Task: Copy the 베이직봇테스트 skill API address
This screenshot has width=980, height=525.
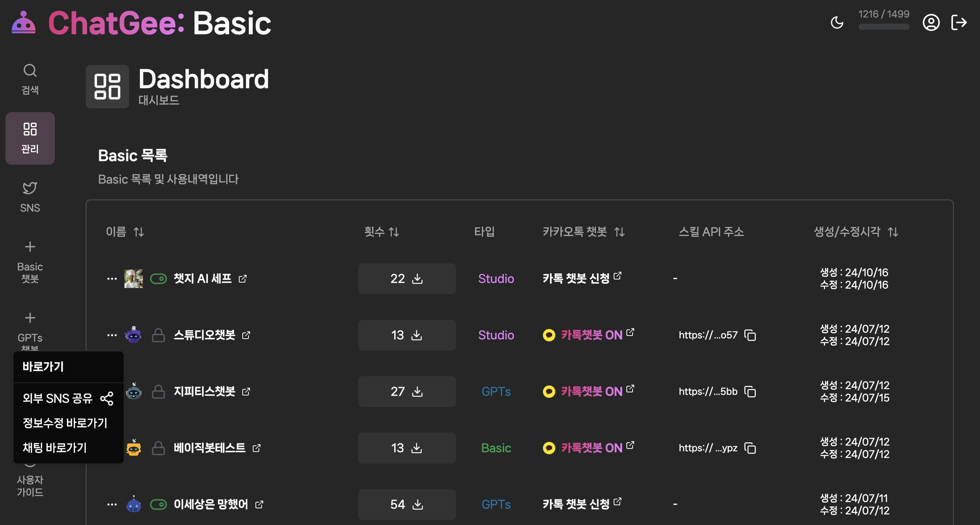Action: [x=750, y=448]
